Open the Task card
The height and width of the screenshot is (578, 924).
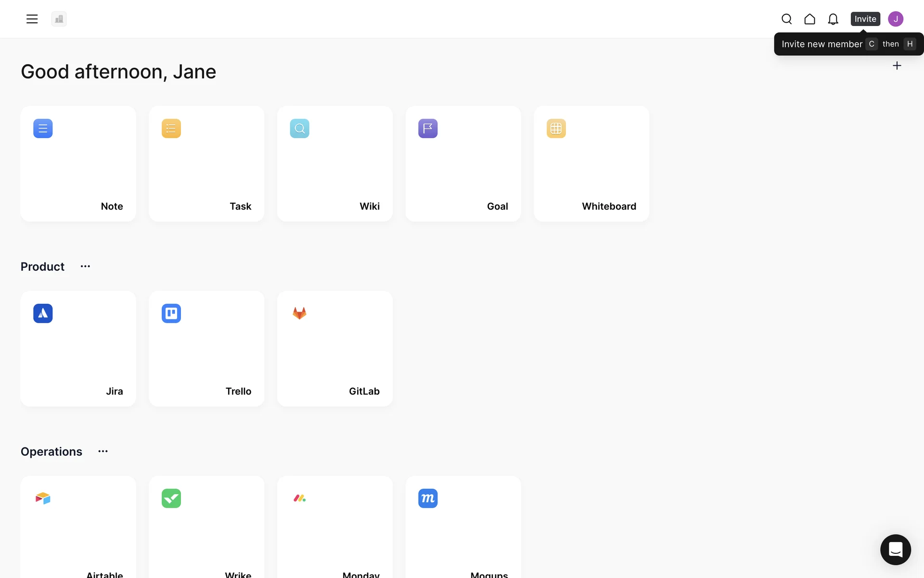tap(206, 164)
